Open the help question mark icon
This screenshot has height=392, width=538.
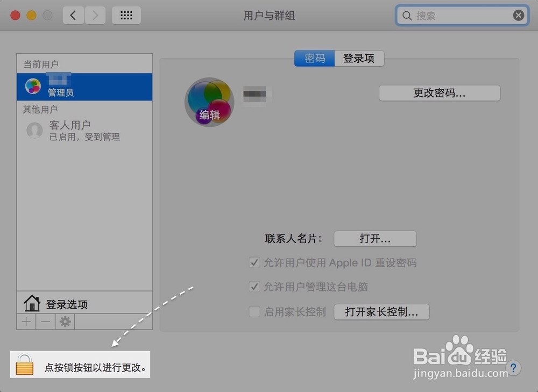[x=514, y=368]
